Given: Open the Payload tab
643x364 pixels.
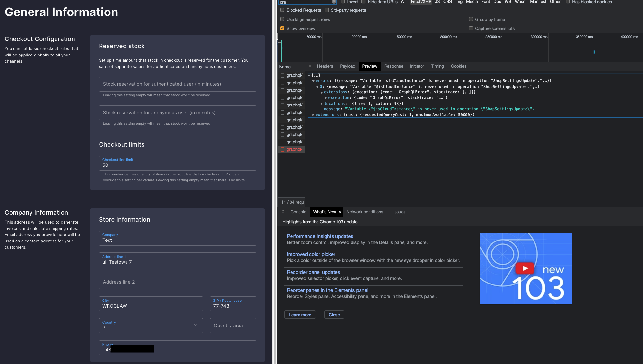Looking at the screenshot, I should pos(348,66).
